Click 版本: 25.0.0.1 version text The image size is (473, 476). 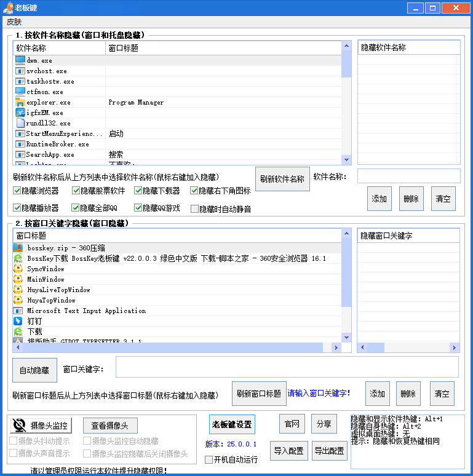pos(231,444)
